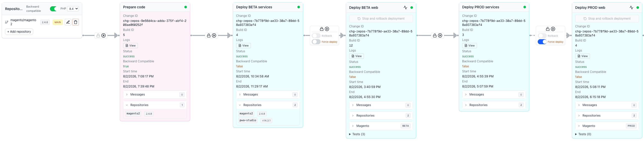The image size is (644, 141).
Task: Click lock icon above PROD web Rollback toggle
Action: click(548, 29)
